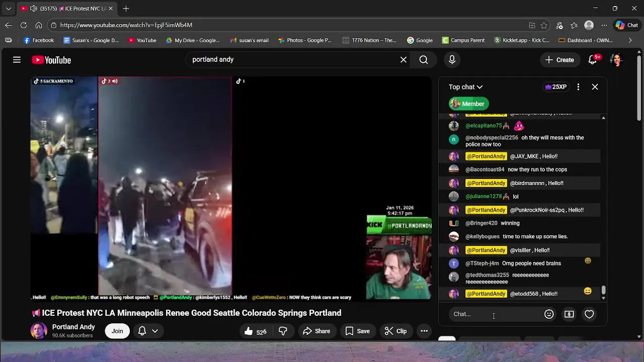Open the Facebook bookmark
The height and width of the screenshot is (362, 644).
pos(39,40)
